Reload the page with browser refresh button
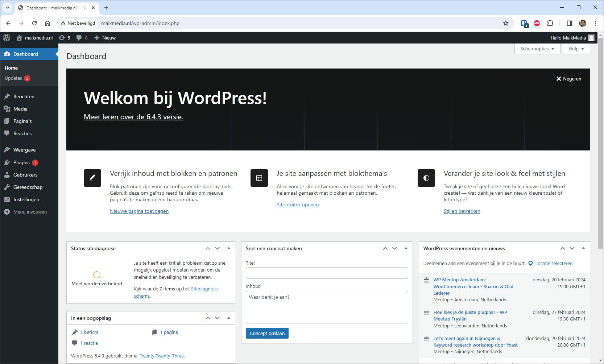 coord(34,23)
